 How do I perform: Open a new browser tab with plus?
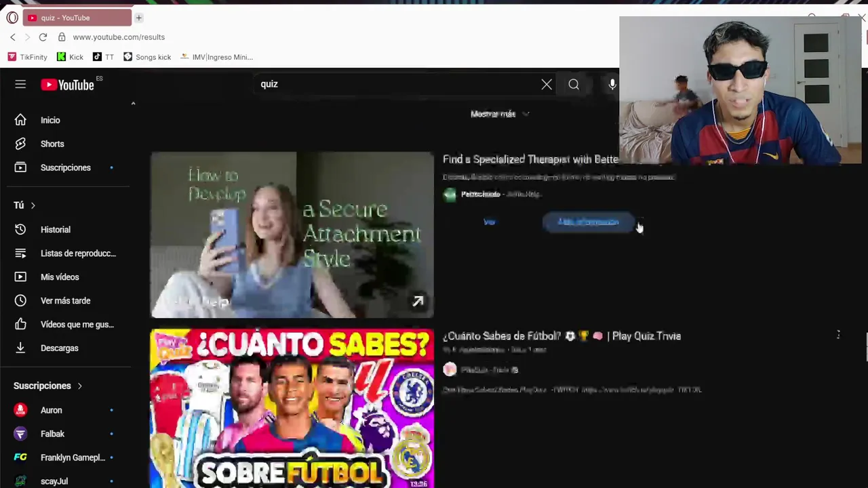138,18
